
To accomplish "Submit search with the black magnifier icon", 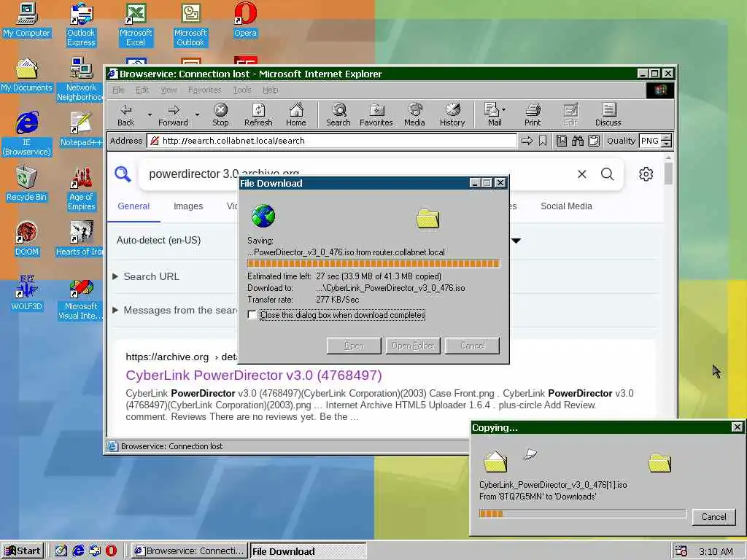I will coord(608,174).
